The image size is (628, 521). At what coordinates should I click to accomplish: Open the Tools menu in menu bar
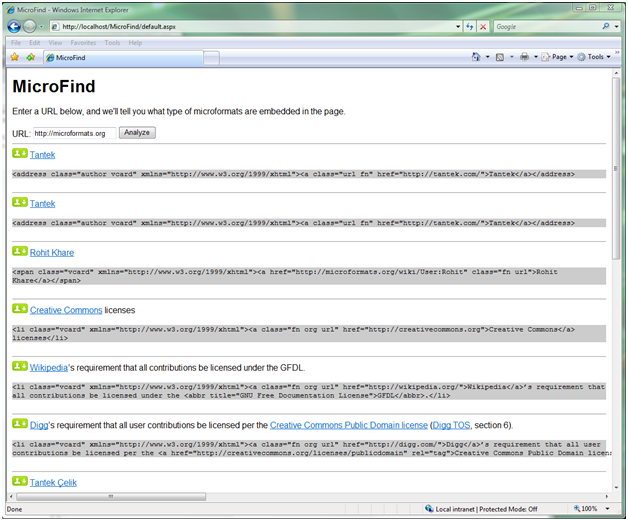[x=113, y=42]
